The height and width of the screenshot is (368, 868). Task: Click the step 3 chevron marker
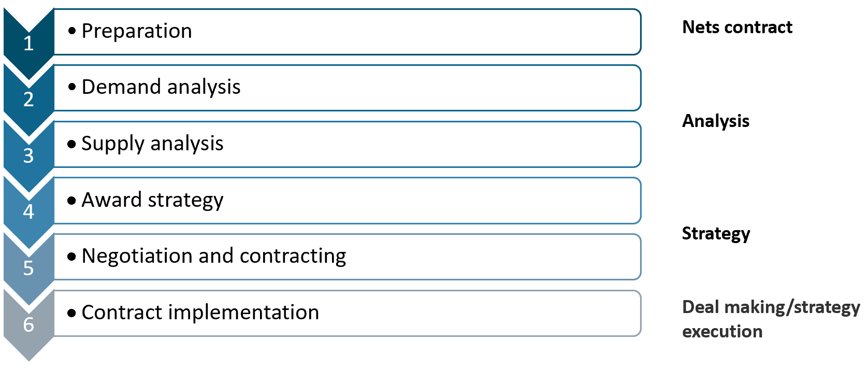click(28, 155)
